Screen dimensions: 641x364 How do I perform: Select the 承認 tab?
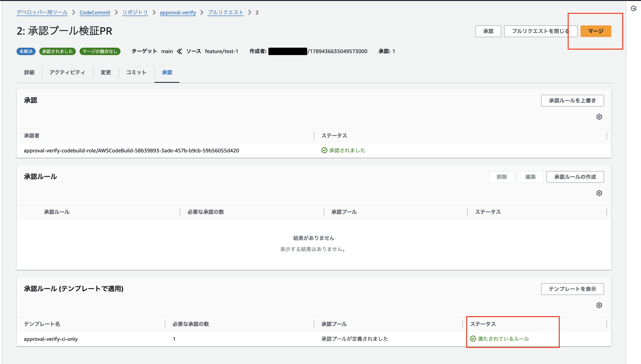tap(167, 73)
